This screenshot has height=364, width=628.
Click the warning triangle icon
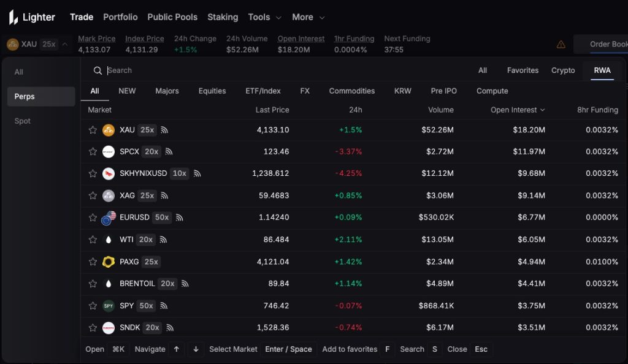tap(561, 44)
